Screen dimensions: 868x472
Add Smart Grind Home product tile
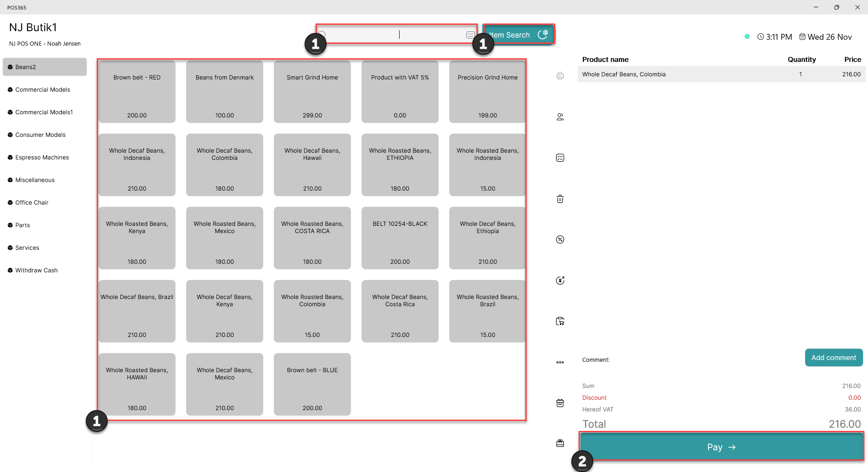click(312, 92)
